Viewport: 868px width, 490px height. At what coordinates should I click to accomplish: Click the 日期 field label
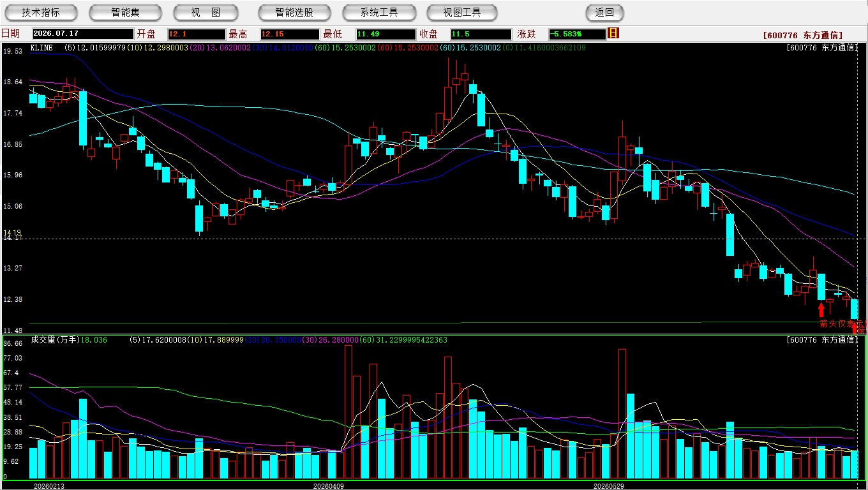pos(10,34)
